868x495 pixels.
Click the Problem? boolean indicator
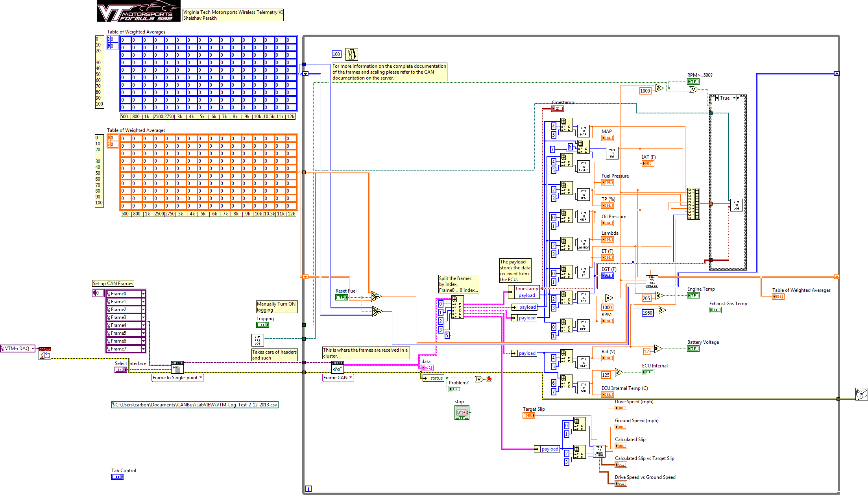pyautogui.click(x=454, y=389)
